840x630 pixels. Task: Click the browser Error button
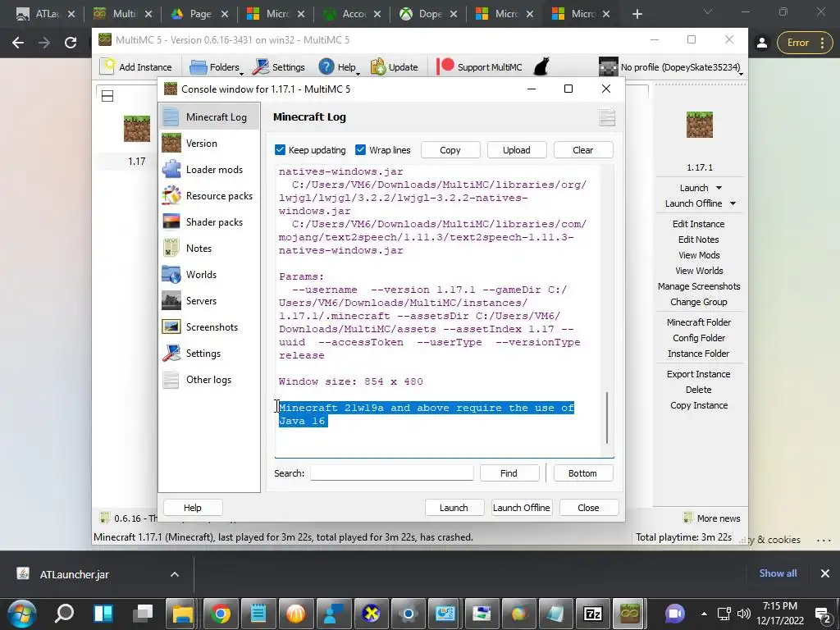[x=806, y=43]
